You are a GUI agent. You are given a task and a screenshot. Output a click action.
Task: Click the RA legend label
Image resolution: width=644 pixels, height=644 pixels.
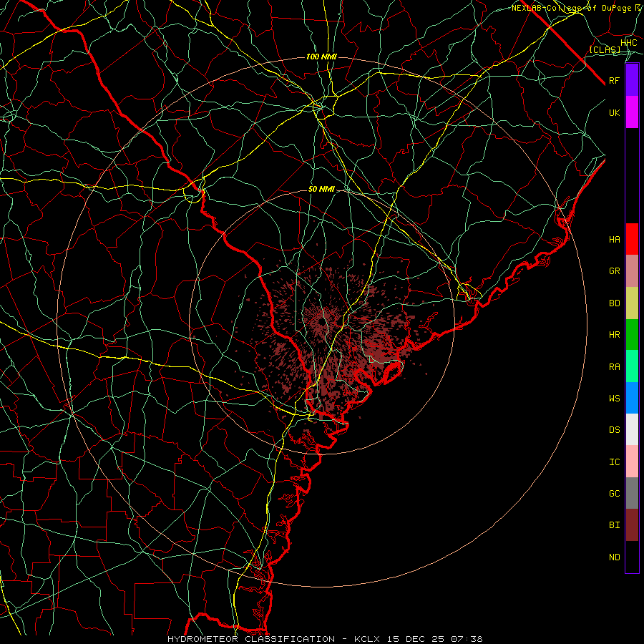click(615, 367)
